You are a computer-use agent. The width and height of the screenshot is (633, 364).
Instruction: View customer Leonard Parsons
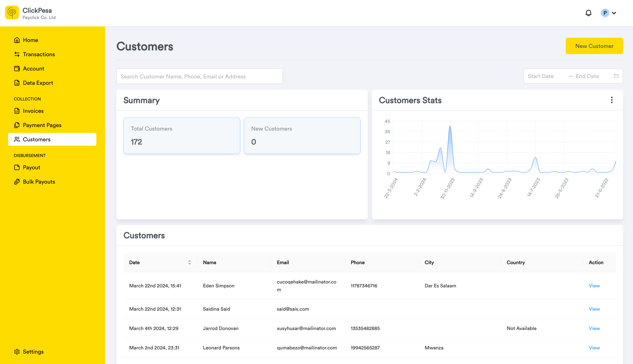coord(594,347)
